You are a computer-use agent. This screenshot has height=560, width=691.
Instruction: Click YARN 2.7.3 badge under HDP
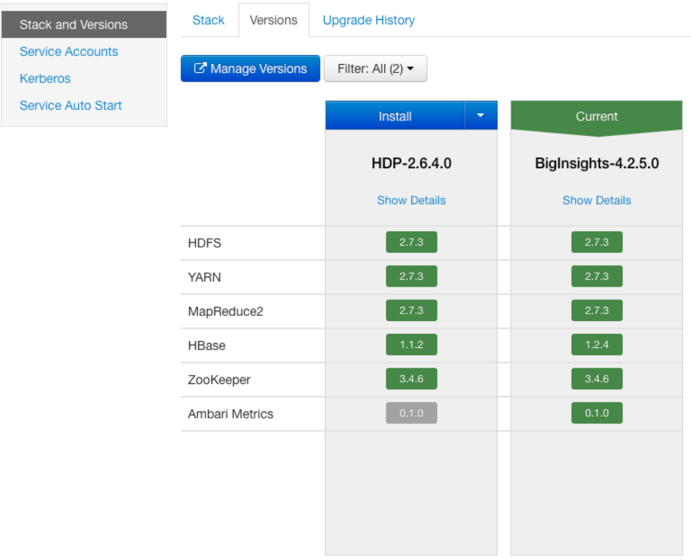(x=412, y=276)
